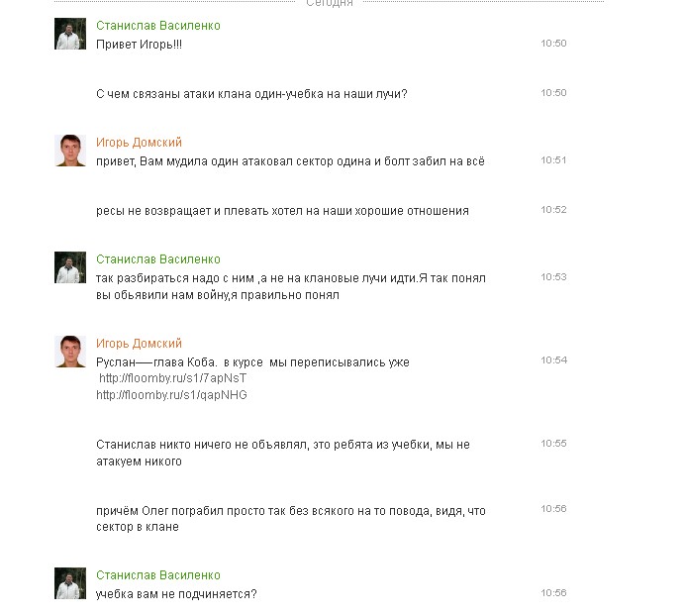Follow the floomby.ru/s1/qapNHG link
686x616 pixels.
[171, 395]
